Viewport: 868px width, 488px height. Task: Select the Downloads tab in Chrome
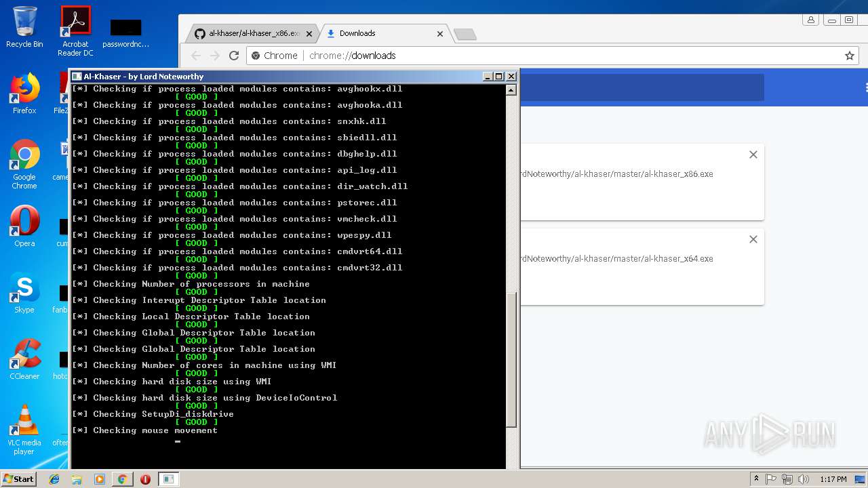(x=384, y=33)
